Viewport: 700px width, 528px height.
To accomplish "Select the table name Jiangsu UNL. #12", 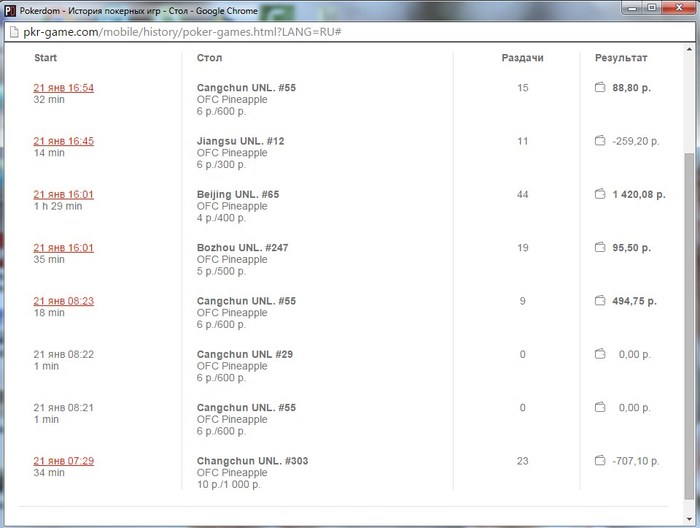I will pos(241,141).
